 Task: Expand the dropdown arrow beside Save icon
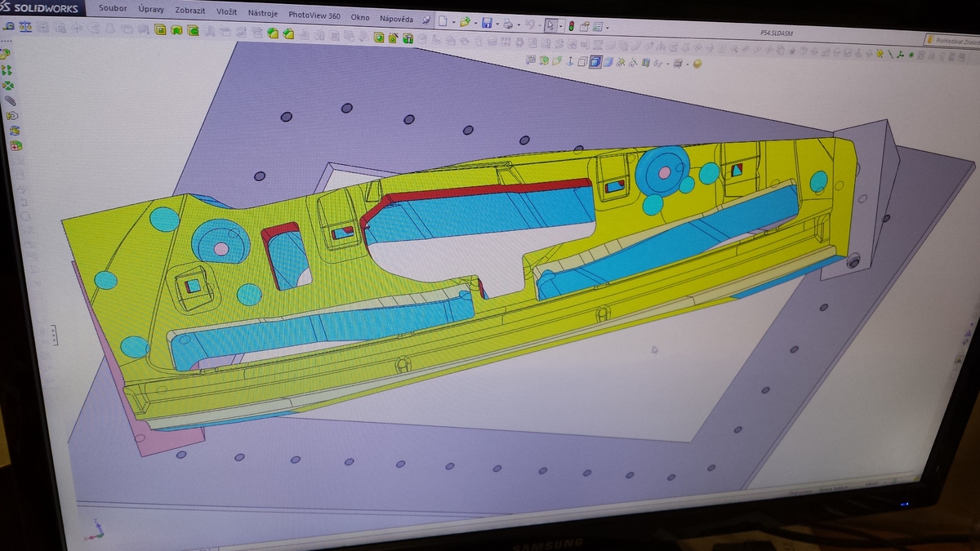497,24
